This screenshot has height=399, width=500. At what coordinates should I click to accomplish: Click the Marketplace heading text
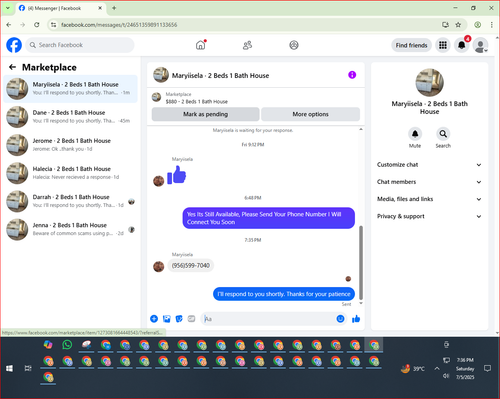[x=49, y=67]
